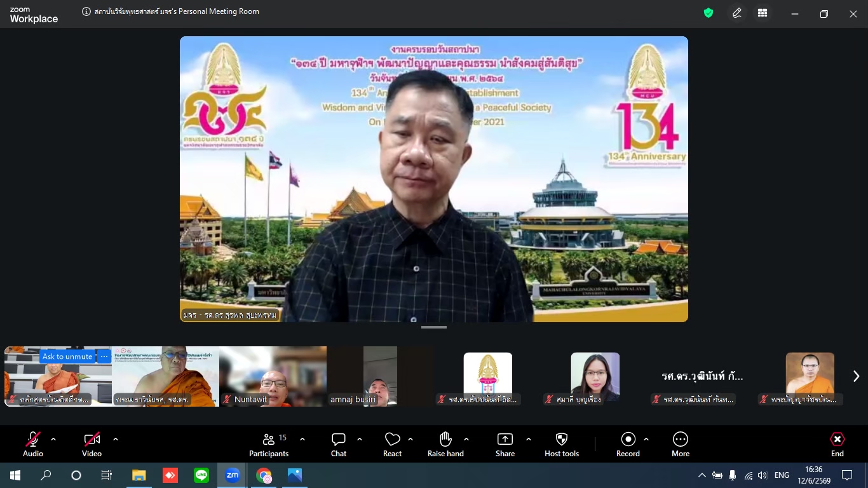The height and width of the screenshot is (488, 868).
Task: Select the Nuntawit video tile
Action: tap(273, 376)
